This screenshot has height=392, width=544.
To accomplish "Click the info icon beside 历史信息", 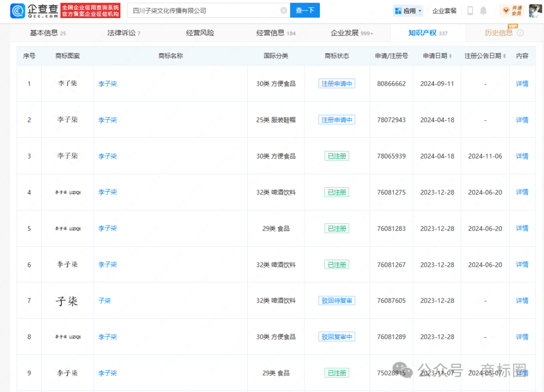I will tap(520, 33).
